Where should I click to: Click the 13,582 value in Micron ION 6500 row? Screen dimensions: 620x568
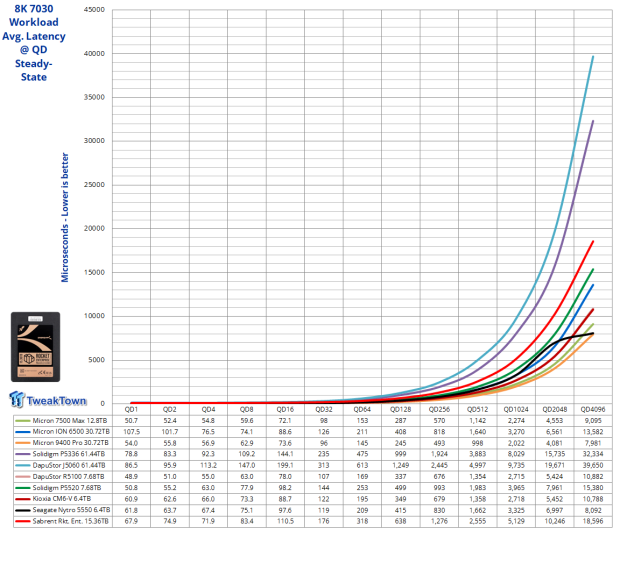pos(593,432)
